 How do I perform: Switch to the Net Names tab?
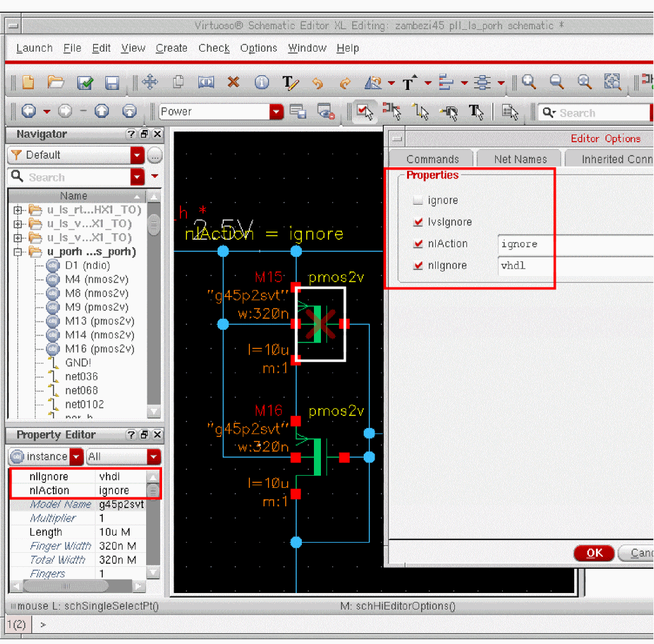click(x=520, y=159)
